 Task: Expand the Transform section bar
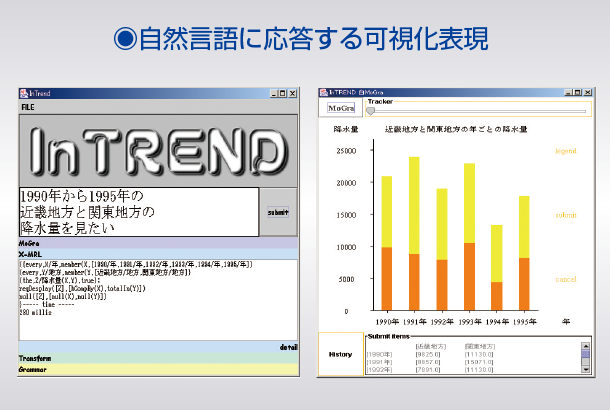pos(157,358)
